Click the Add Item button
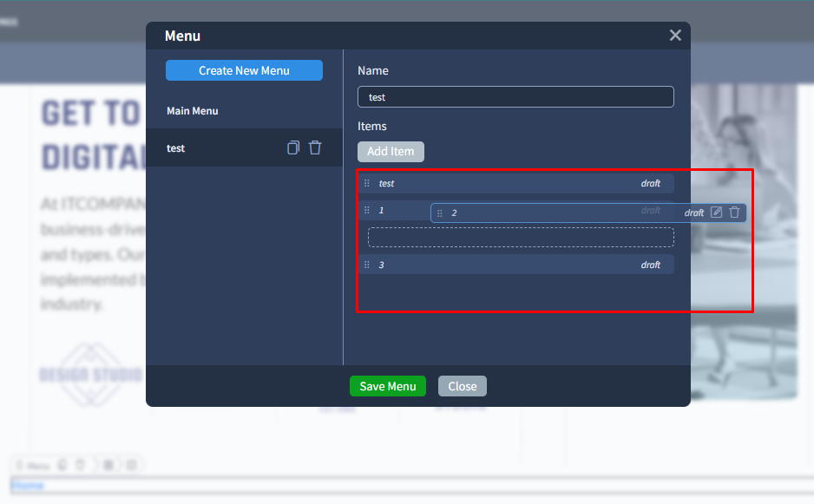 point(391,152)
